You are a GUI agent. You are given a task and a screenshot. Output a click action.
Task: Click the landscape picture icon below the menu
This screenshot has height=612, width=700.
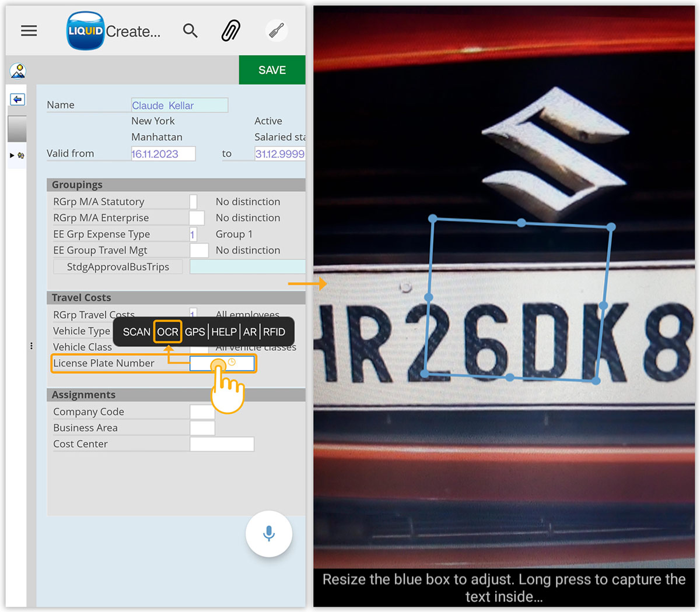coord(18,71)
